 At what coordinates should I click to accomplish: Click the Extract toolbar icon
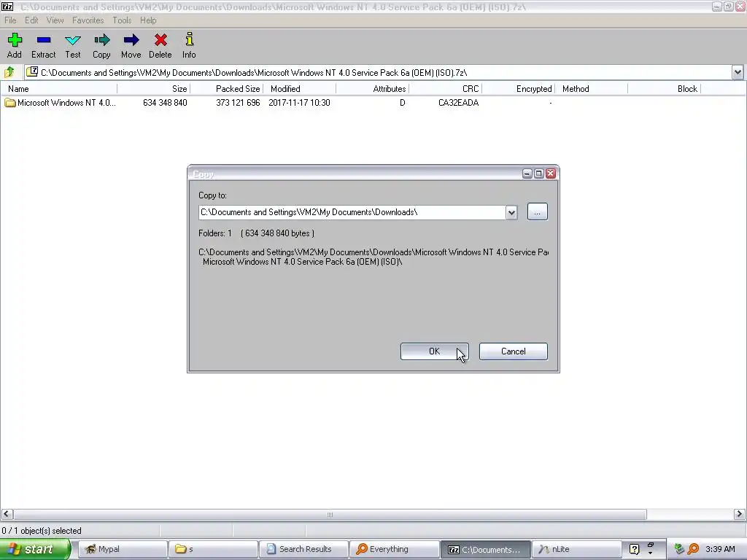(x=43, y=45)
